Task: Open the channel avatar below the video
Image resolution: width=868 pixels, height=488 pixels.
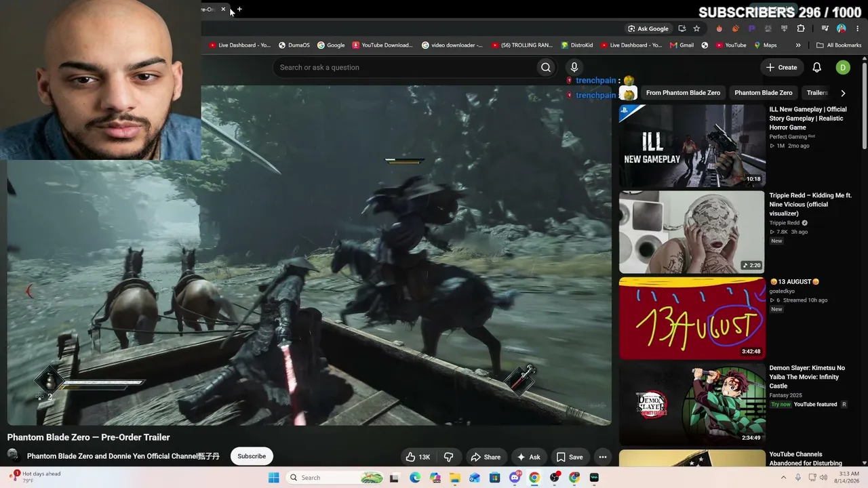Action: pos(14,456)
